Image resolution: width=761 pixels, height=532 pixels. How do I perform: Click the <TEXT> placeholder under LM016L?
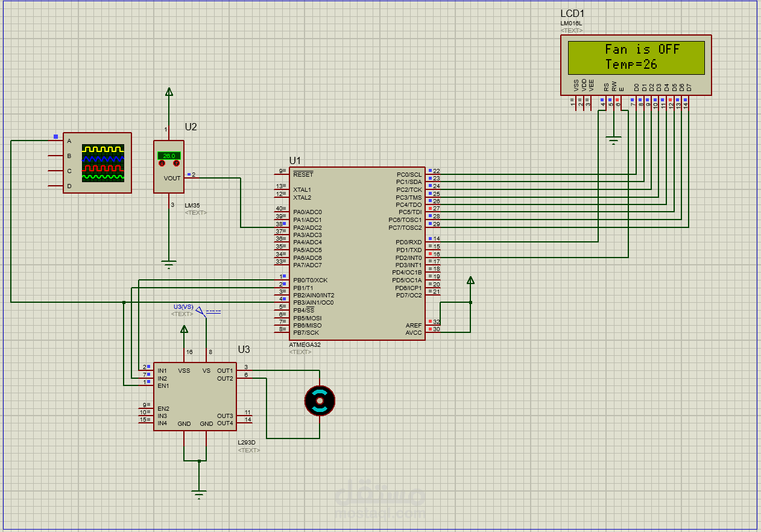[571, 30]
